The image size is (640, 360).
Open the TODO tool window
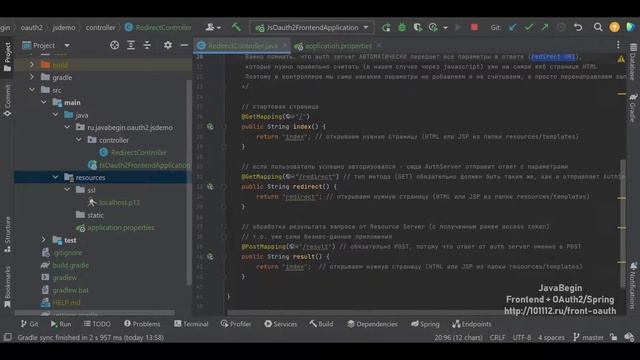[x=97, y=324]
